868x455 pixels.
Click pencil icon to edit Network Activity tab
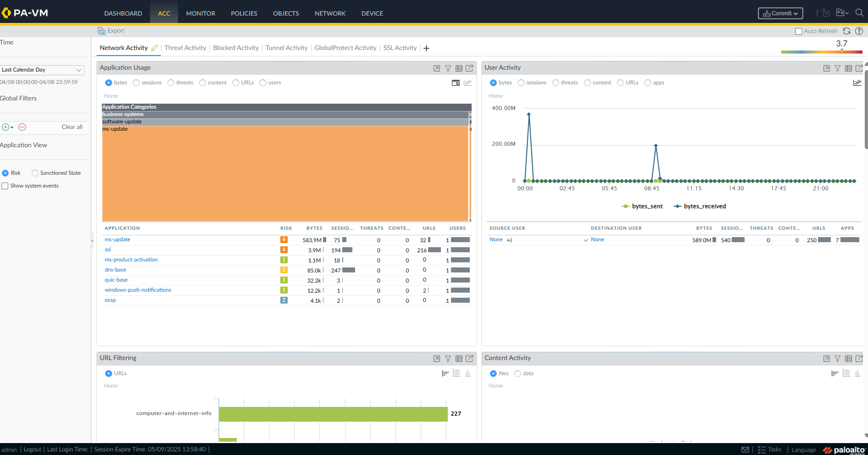pos(155,48)
